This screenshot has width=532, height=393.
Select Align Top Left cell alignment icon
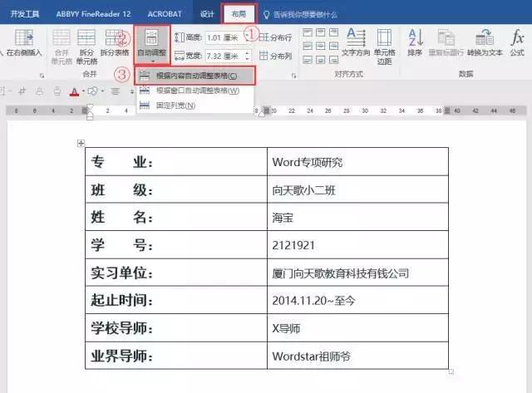pyautogui.click(x=308, y=32)
